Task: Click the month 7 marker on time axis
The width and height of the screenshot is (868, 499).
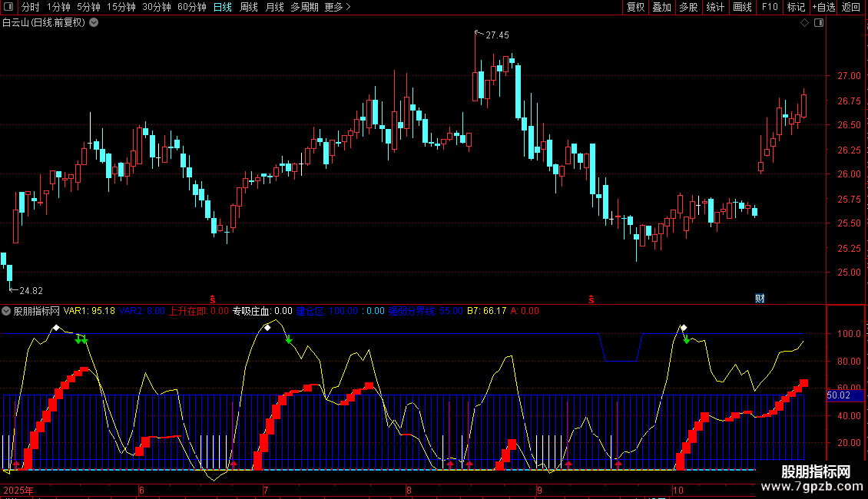Action: (x=266, y=490)
